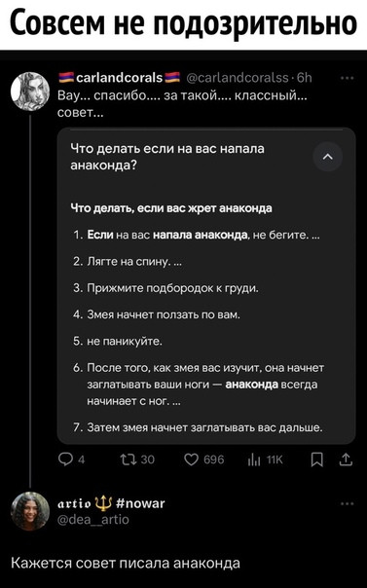367x588 pixels.
Task: Open the carlandcorals display name link
Action: click(120, 77)
